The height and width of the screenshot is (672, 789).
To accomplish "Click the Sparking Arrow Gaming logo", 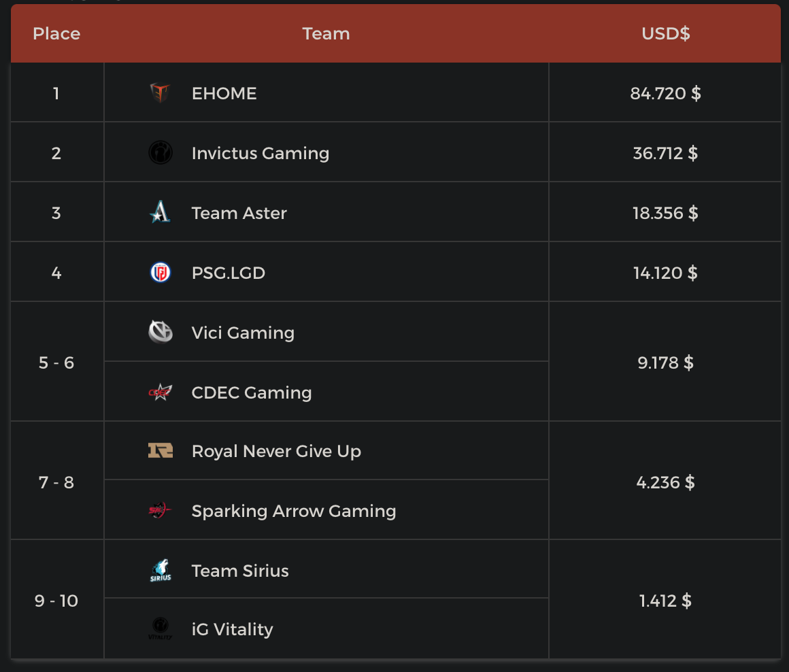I will coord(160,511).
